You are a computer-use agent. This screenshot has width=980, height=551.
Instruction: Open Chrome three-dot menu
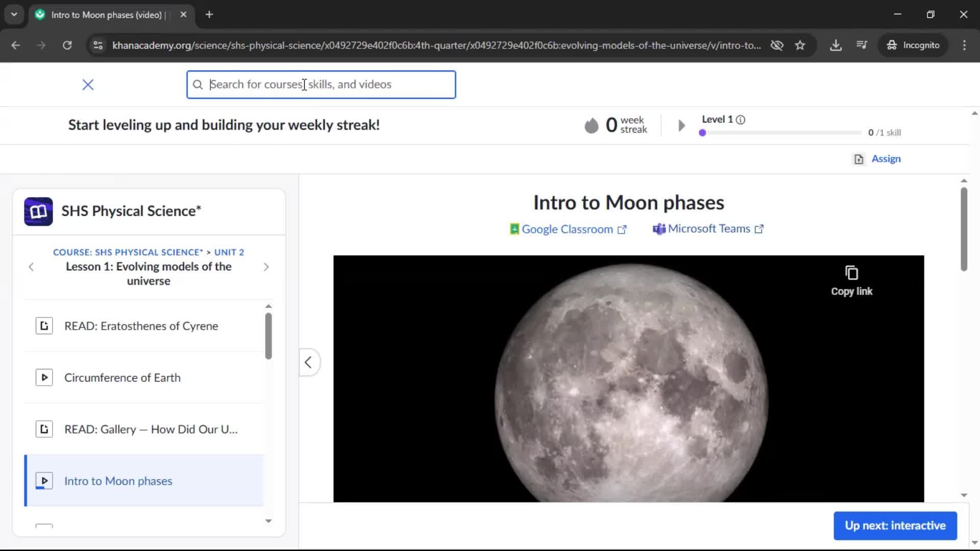964,45
